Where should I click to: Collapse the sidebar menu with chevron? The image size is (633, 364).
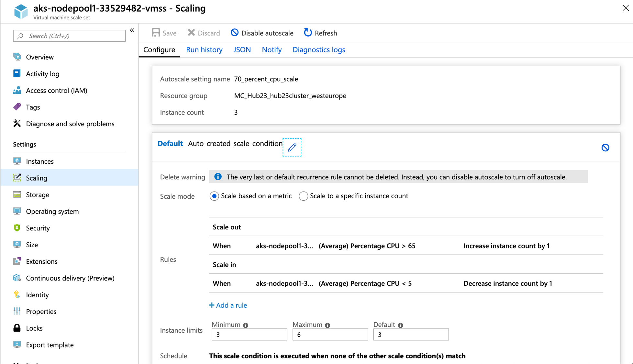(x=132, y=30)
